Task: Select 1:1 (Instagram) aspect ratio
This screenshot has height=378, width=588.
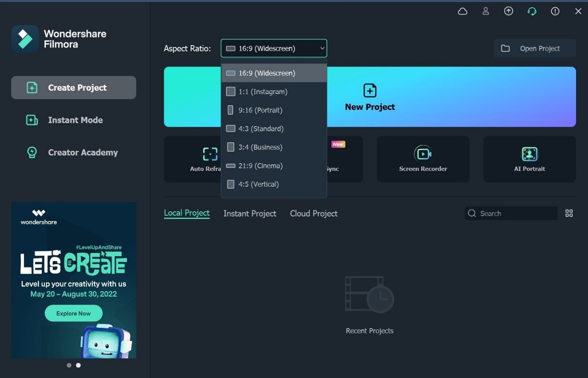Action: click(x=262, y=92)
